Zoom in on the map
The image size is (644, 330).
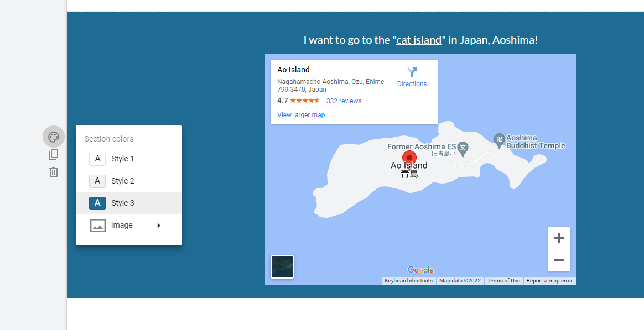tap(559, 238)
